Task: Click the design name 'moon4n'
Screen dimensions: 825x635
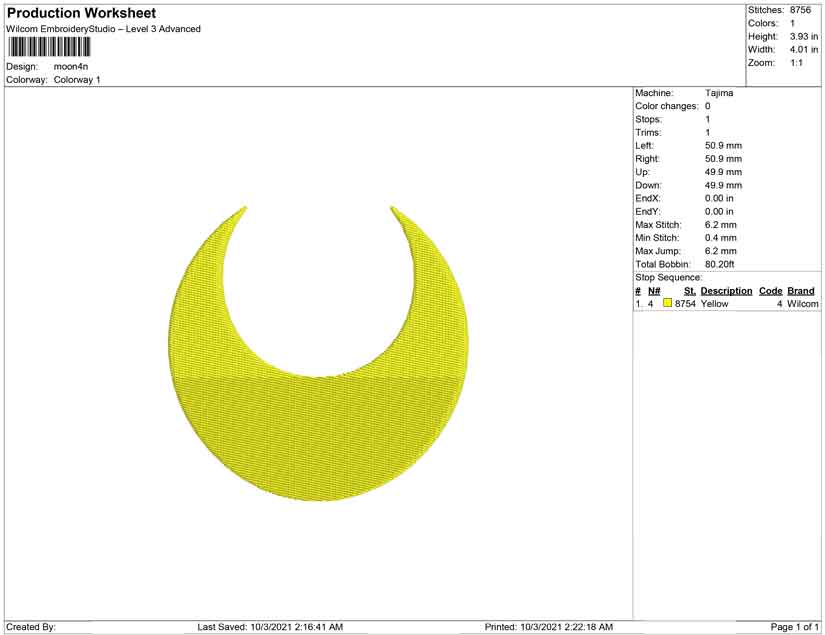Action: point(71,67)
